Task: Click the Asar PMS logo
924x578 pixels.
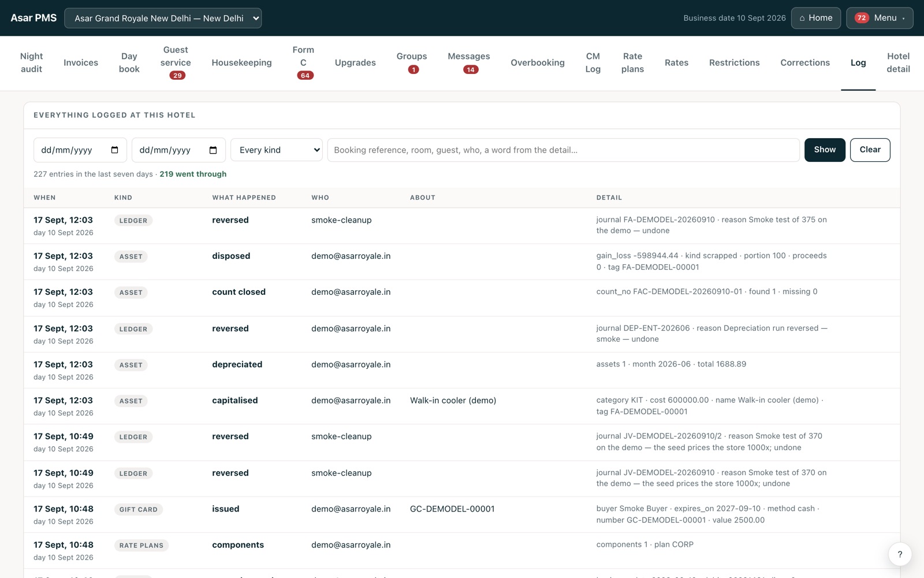Action: point(33,18)
